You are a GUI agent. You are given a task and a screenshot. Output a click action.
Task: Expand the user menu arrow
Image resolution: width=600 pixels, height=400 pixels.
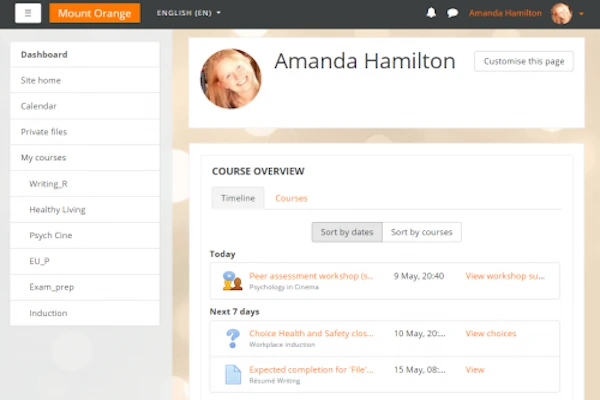[581, 14]
